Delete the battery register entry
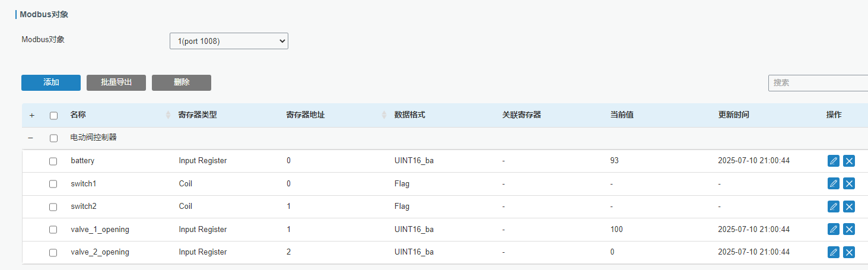The image size is (868, 270). [x=849, y=161]
